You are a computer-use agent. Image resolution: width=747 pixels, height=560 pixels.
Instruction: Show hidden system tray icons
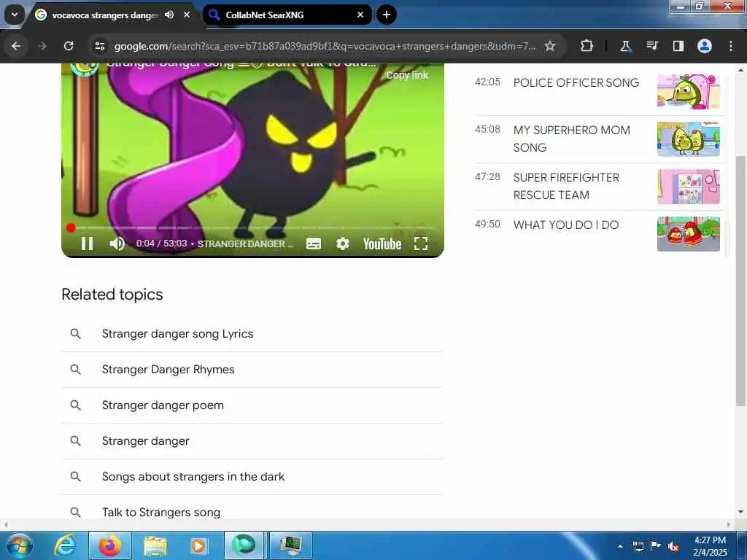click(x=620, y=546)
